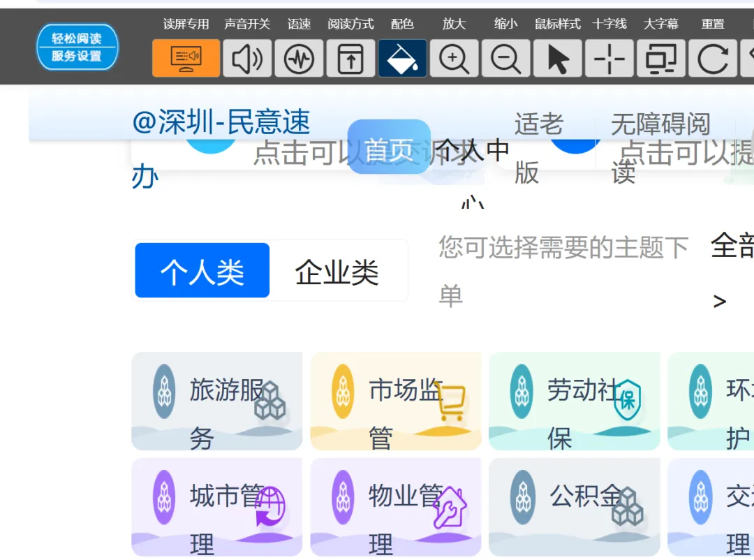The image size is (754, 560).
Task: Select the 个人类 tab
Action: (202, 270)
